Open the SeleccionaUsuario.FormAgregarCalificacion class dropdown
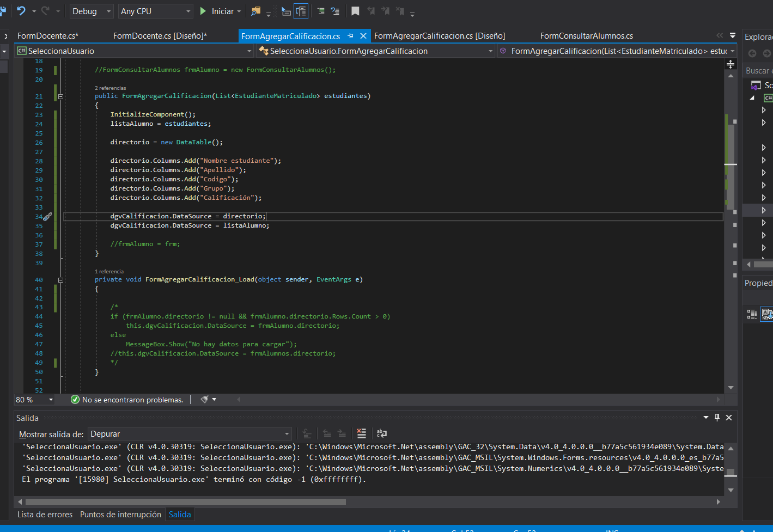 376,51
